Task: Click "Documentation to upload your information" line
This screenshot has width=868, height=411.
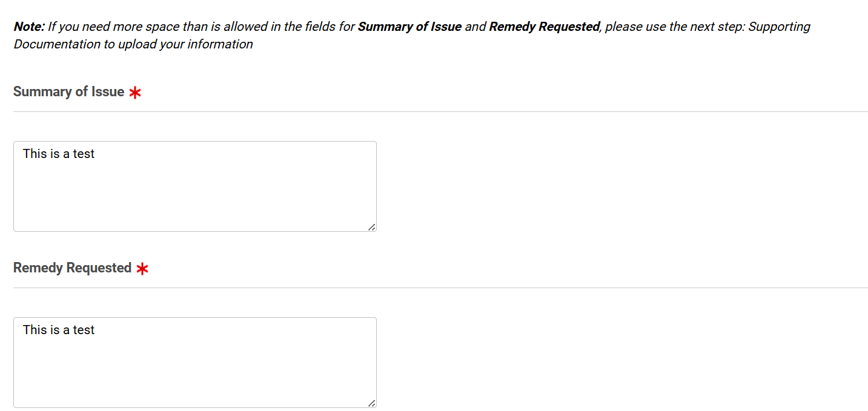Action: (x=133, y=44)
